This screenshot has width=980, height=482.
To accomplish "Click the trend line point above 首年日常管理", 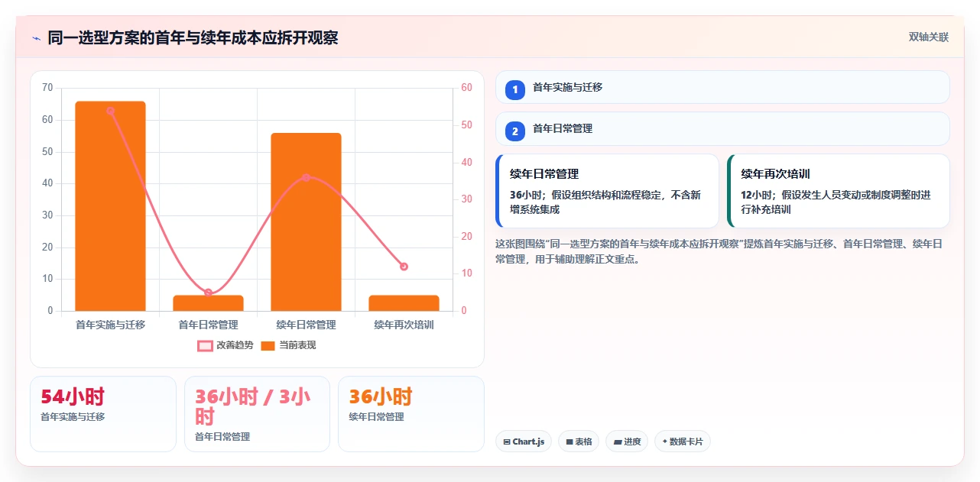I will [208, 293].
